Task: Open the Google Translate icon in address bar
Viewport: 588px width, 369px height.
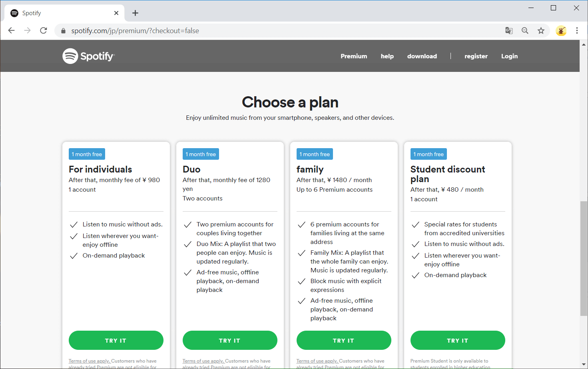Action: pyautogui.click(x=509, y=31)
